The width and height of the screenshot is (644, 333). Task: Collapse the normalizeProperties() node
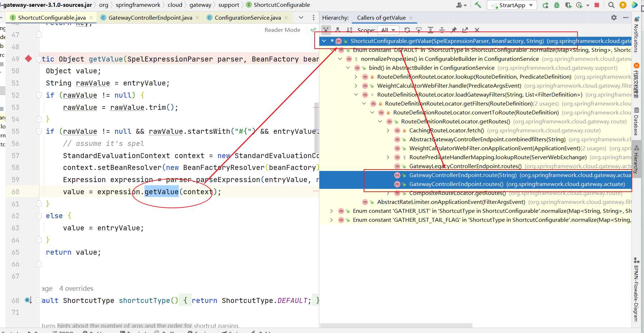(x=340, y=59)
